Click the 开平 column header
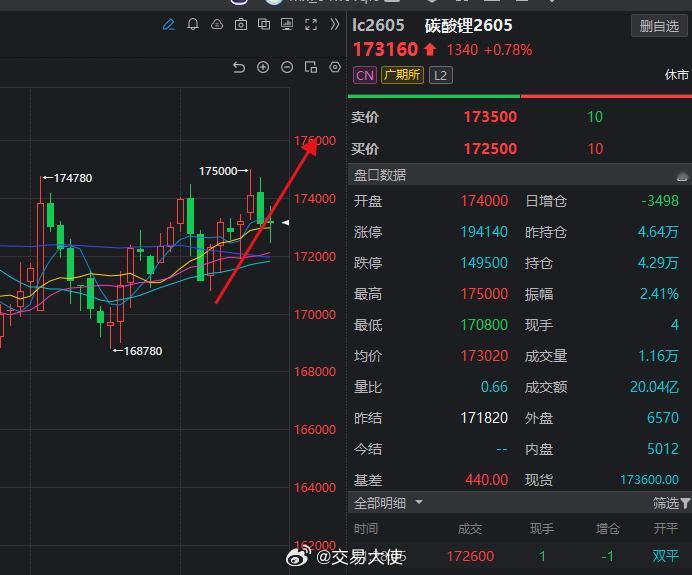692x575 pixels. point(666,529)
